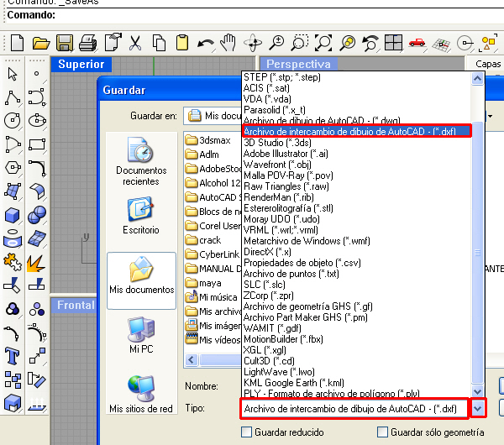Click the Copy icon in toolbar
Image resolution: width=504 pixels, height=445 pixels.
159,43
